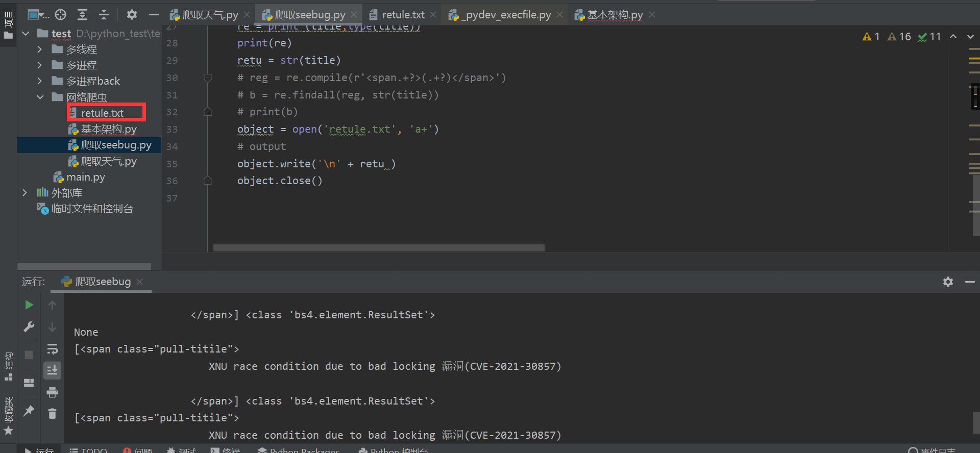Image resolution: width=980 pixels, height=453 pixels.
Task: Jump down the stack trace arrow
Action: [52, 327]
